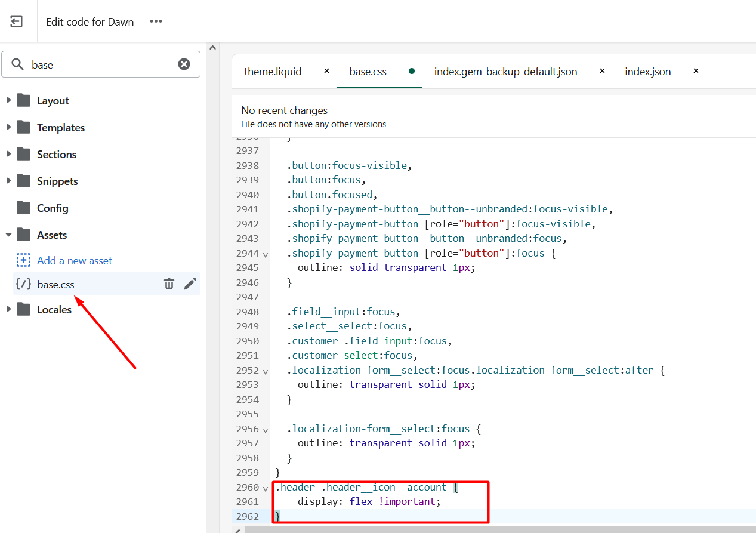Select the Templates folder label
Viewport: 756px width, 533px height.
tap(61, 128)
